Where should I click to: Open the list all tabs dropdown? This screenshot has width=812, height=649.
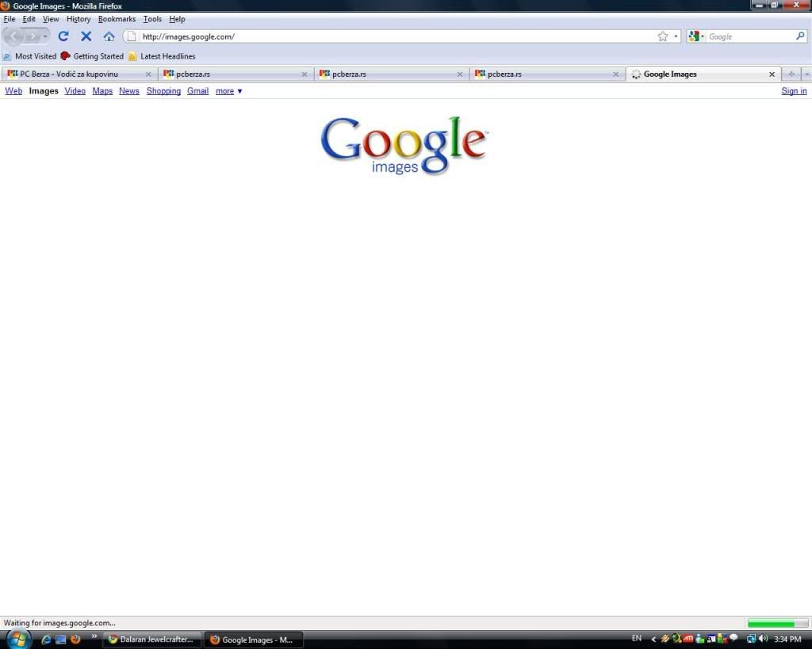coord(806,74)
